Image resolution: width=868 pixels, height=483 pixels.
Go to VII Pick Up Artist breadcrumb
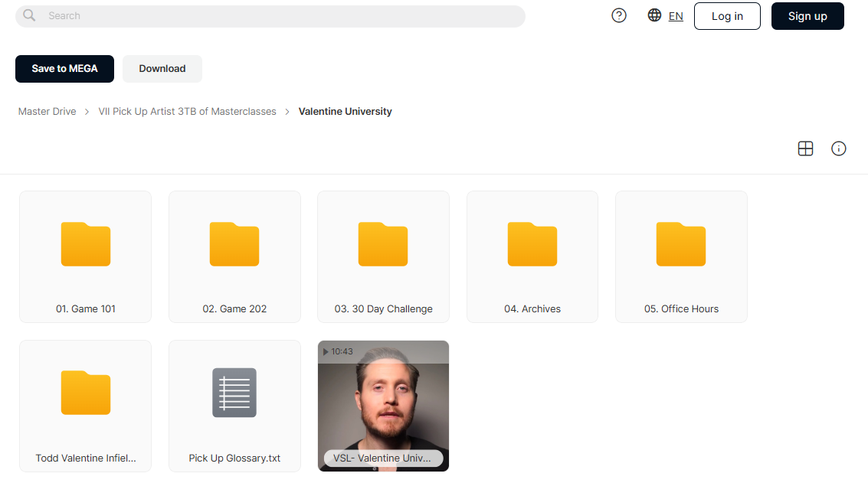click(187, 111)
